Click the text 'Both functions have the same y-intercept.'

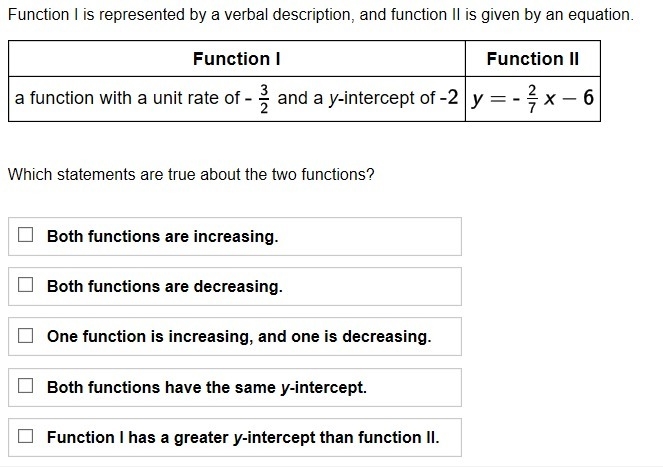click(207, 387)
